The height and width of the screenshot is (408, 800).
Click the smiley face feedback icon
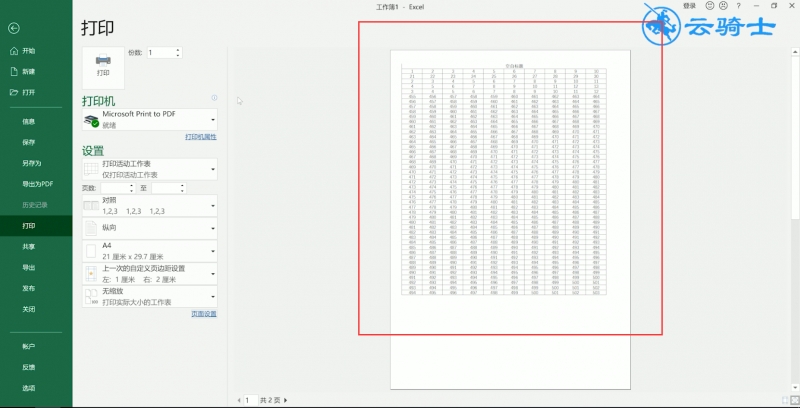(710, 6)
